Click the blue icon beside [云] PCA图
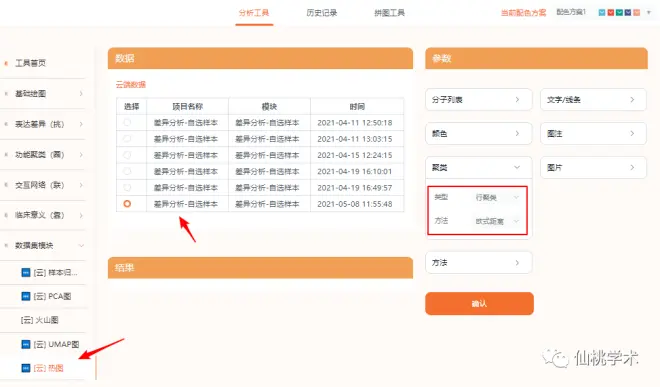This screenshot has height=387, width=660. [x=26, y=296]
